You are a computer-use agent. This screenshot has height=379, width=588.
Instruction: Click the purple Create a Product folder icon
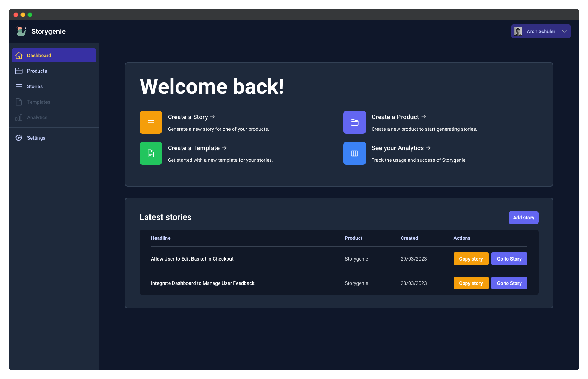354,122
